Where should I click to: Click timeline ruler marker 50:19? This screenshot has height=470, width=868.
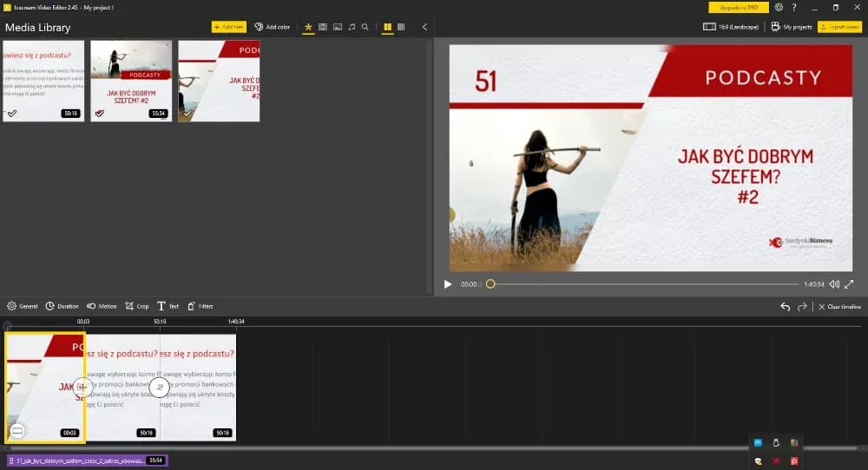tap(160, 321)
